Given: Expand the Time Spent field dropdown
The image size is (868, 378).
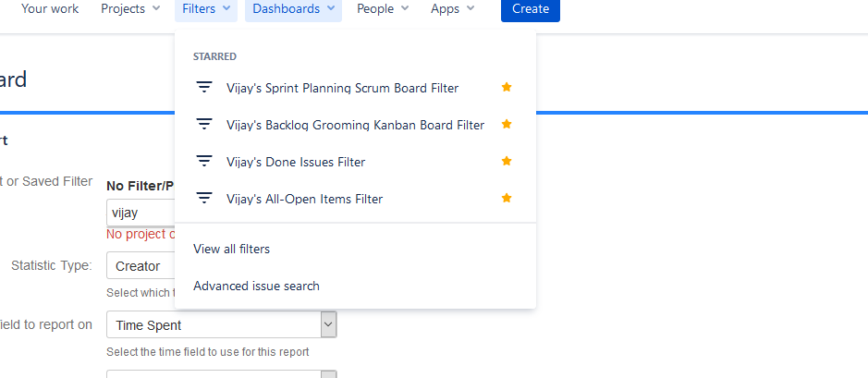Looking at the screenshot, I should coord(327,324).
